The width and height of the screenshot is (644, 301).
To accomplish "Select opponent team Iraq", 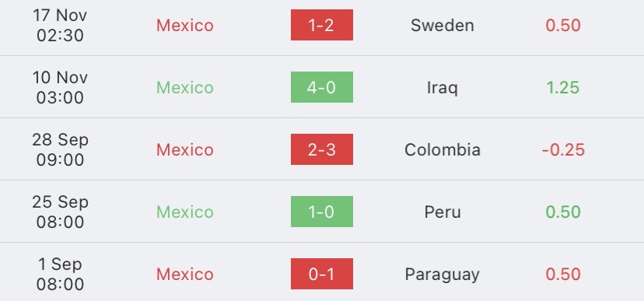I will point(443,87).
